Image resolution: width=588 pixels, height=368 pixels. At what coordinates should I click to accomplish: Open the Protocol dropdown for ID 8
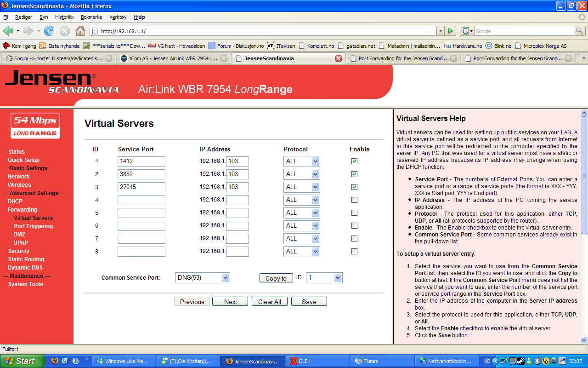click(x=301, y=252)
